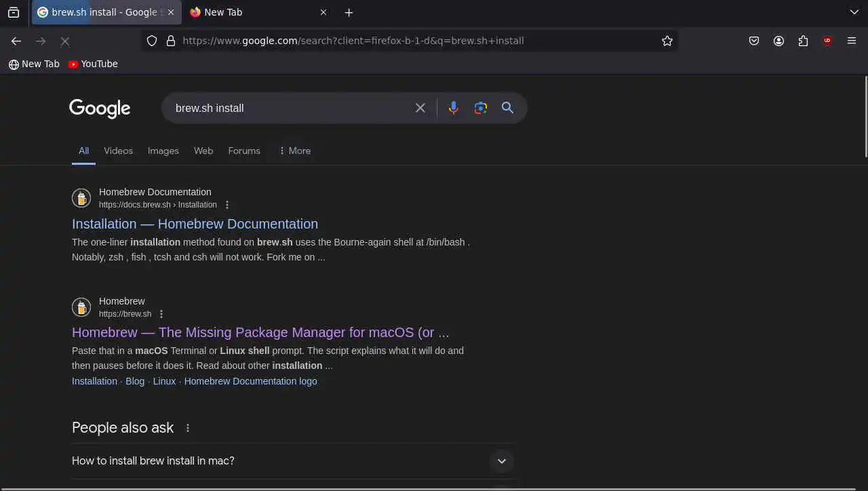
Task: Submit search with magnifier icon
Action: coord(507,108)
